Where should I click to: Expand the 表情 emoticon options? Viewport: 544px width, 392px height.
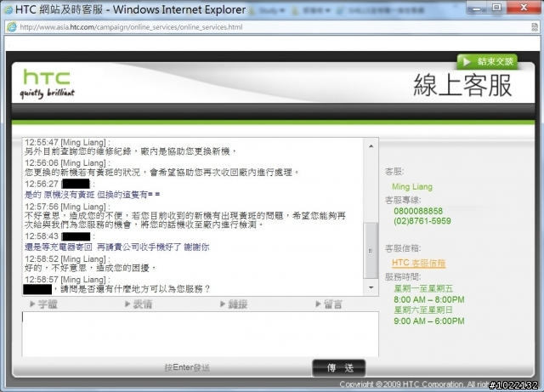pos(139,304)
